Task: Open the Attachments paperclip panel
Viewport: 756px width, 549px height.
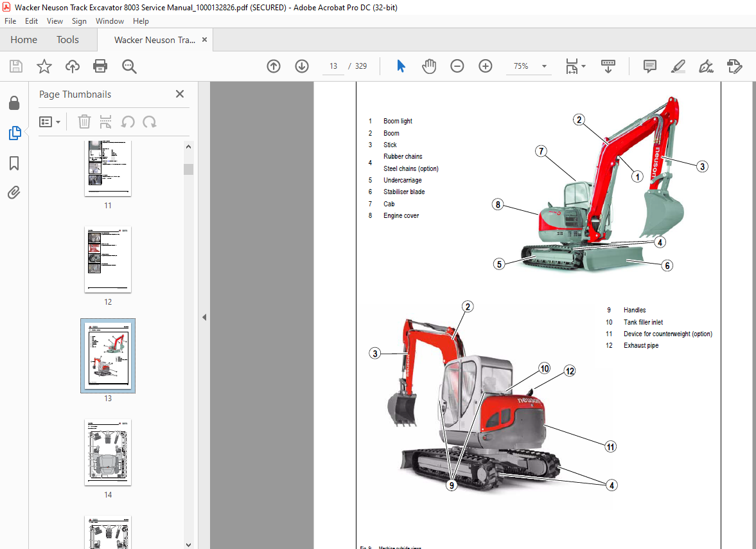Action: point(15,193)
